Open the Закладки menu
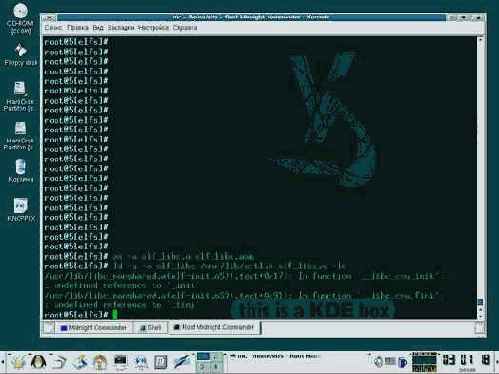499x374 pixels. pyautogui.click(x=121, y=28)
